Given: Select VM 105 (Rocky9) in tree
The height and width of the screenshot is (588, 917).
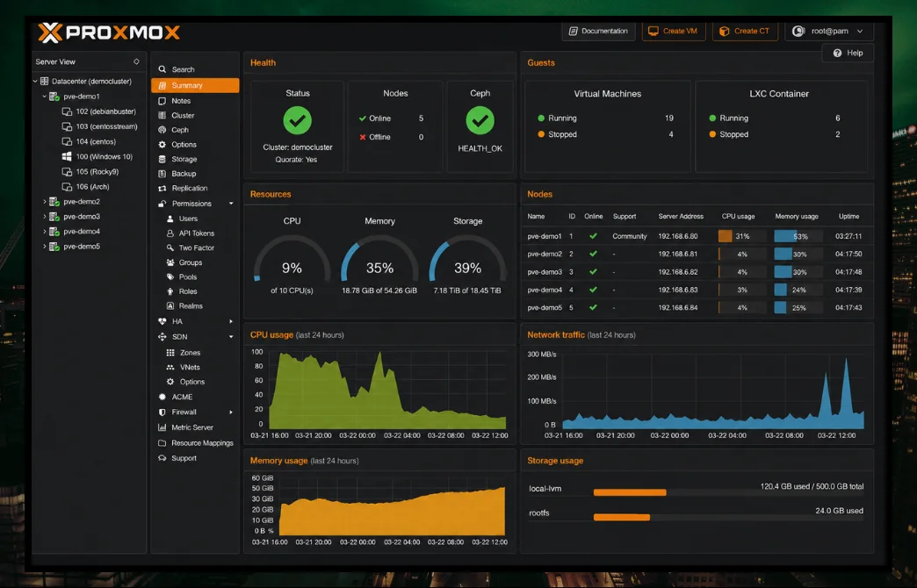Looking at the screenshot, I should tap(90, 172).
